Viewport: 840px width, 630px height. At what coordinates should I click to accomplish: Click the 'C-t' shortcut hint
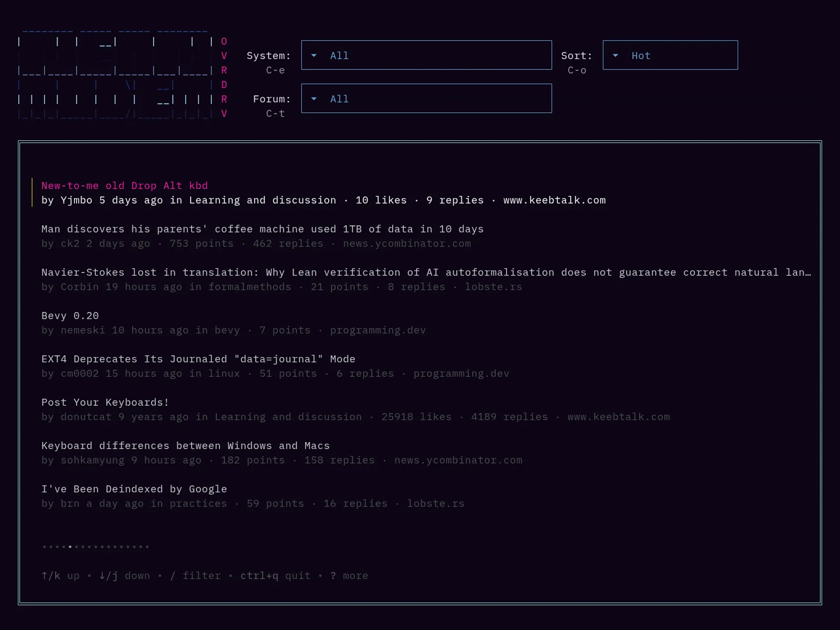tap(276, 113)
